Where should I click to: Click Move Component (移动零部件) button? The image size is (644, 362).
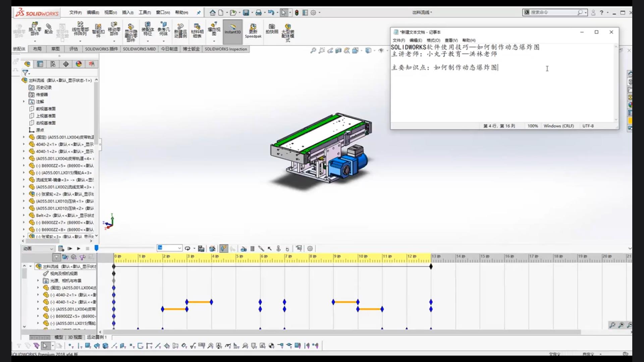[x=114, y=29]
